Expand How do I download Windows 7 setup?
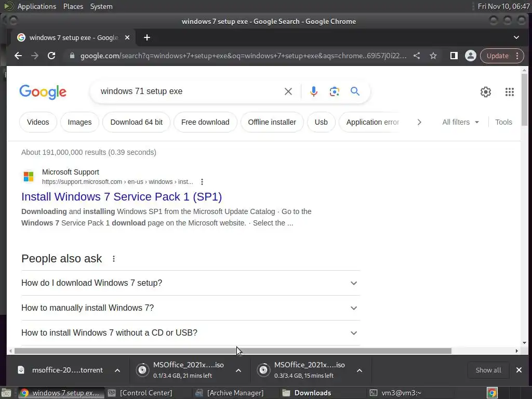 (x=190, y=283)
